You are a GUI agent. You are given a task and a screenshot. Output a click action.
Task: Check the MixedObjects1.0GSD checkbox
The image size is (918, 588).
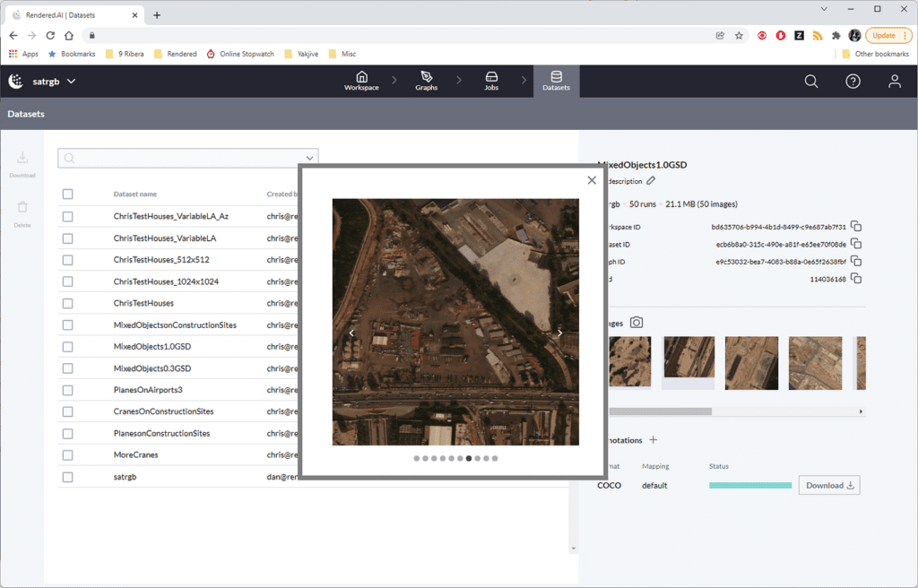coord(68,347)
